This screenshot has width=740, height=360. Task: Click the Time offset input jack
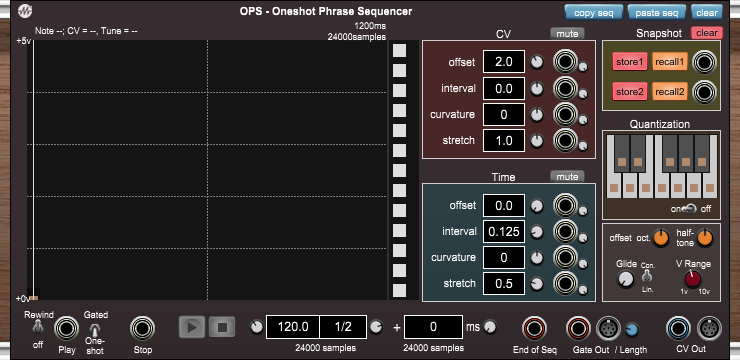(x=565, y=206)
